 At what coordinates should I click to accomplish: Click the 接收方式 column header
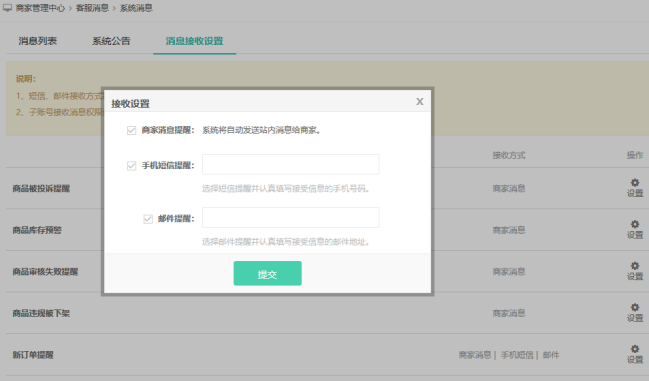pyautogui.click(x=509, y=155)
